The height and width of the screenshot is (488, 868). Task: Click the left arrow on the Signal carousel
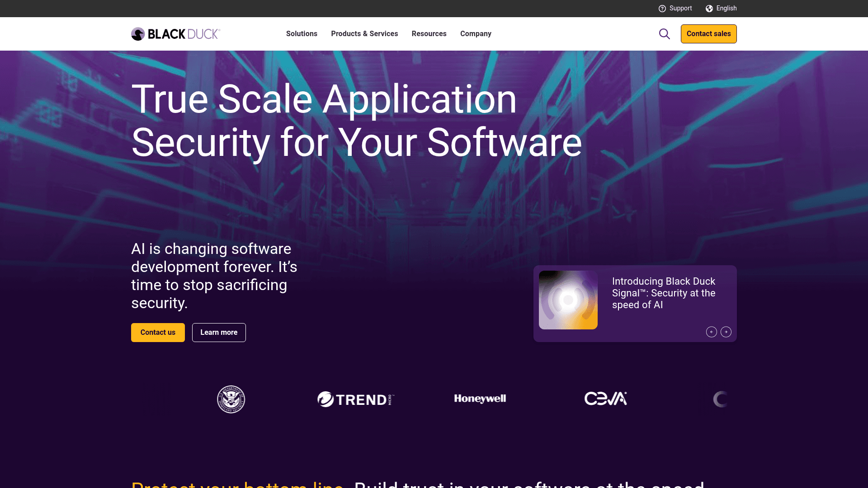pyautogui.click(x=711, y=332)
